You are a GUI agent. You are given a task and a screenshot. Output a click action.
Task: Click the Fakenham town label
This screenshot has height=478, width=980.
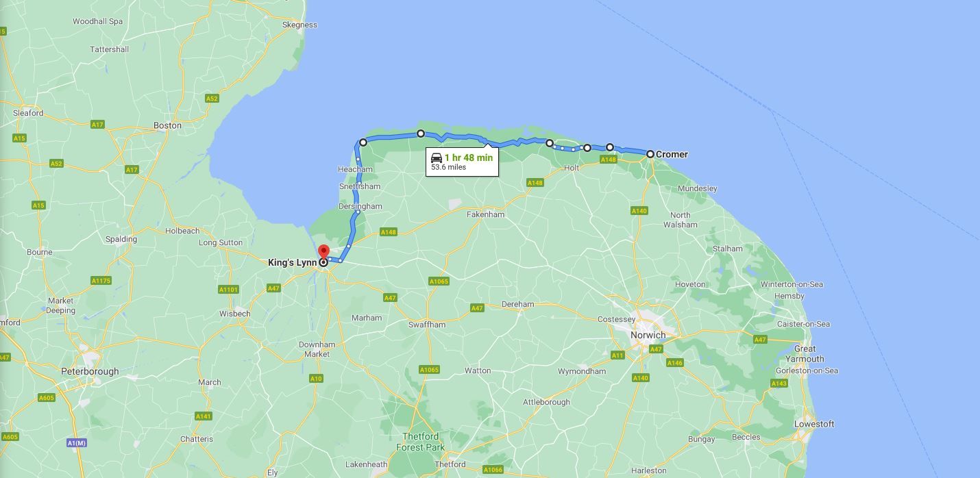[x=486, y=214]
